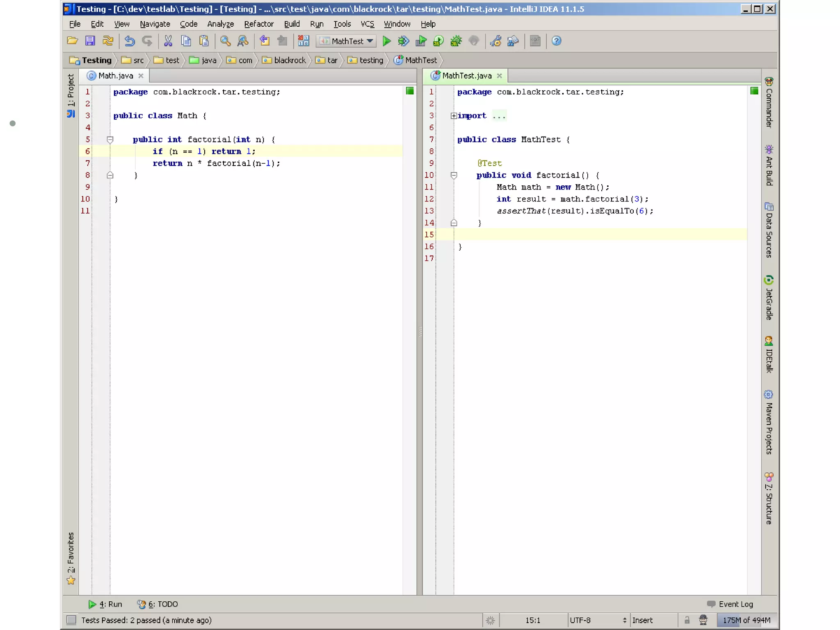This screenshot has width=840, height=630.
Task: Click the Undo arrow icon
Action: click(x=130, y=41)
